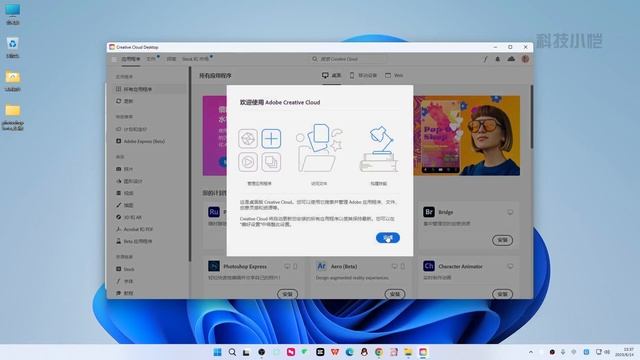Click the Character Animator card's desktop platform icon
This screenshot has height=360, width=640.
click(x=510, y=266)
